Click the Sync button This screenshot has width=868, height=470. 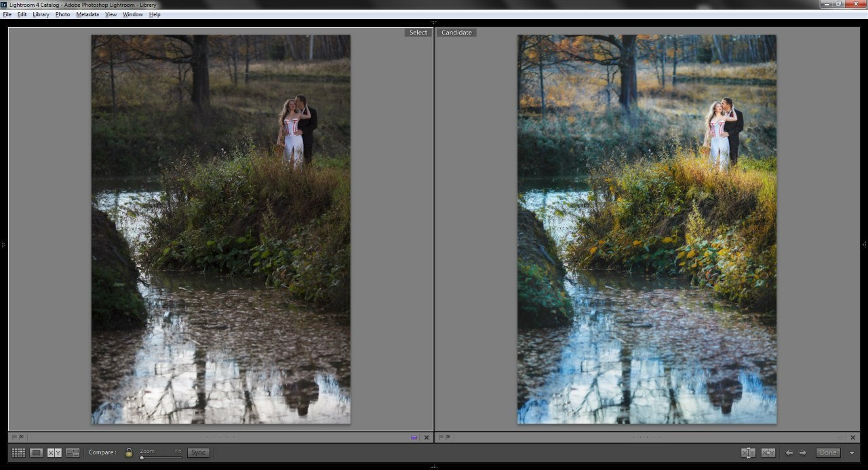click(198, 452)
